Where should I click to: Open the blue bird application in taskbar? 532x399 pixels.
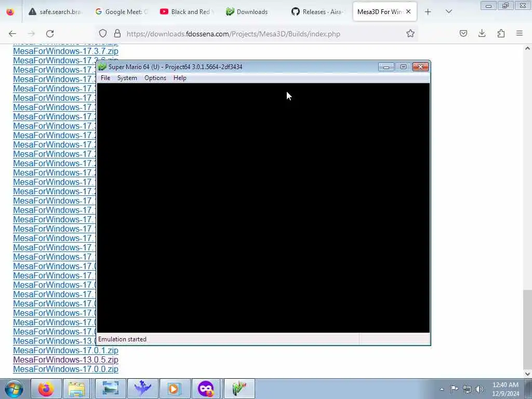click(x=142, y=389)
